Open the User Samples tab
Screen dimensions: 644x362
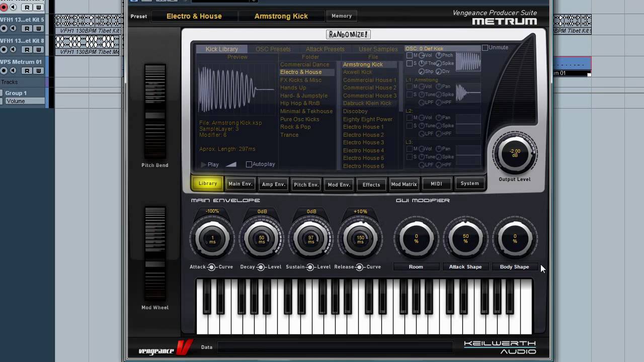pyautogui.click(x=378, y=49)
